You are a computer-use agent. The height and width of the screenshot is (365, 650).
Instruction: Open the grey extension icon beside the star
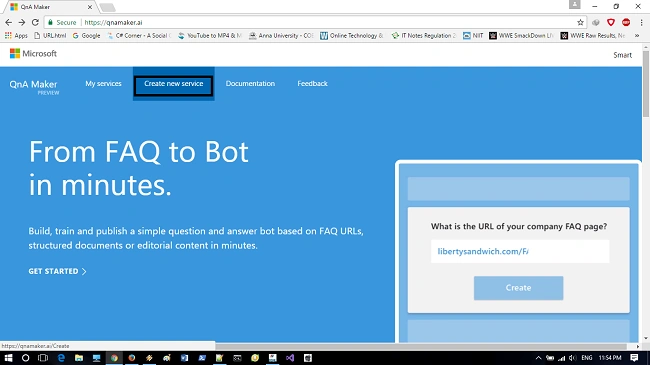[596, 22]
